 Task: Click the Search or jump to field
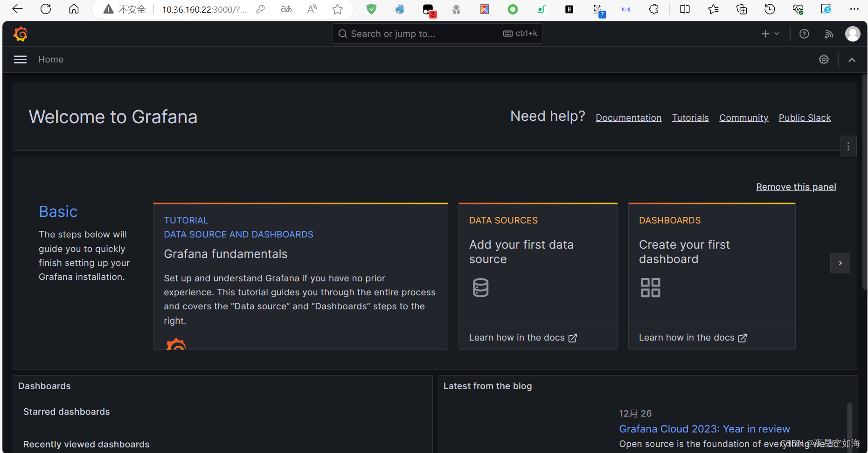tap(420, 34)
